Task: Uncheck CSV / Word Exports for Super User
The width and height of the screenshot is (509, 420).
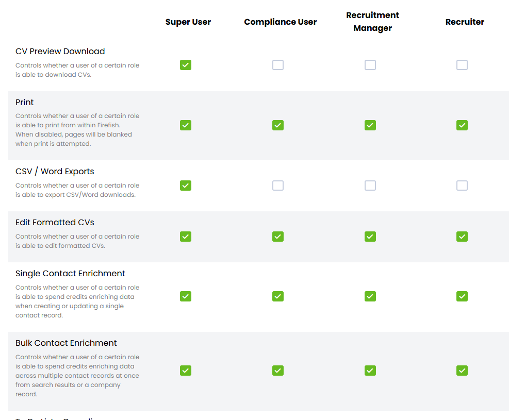Action: 186,186
